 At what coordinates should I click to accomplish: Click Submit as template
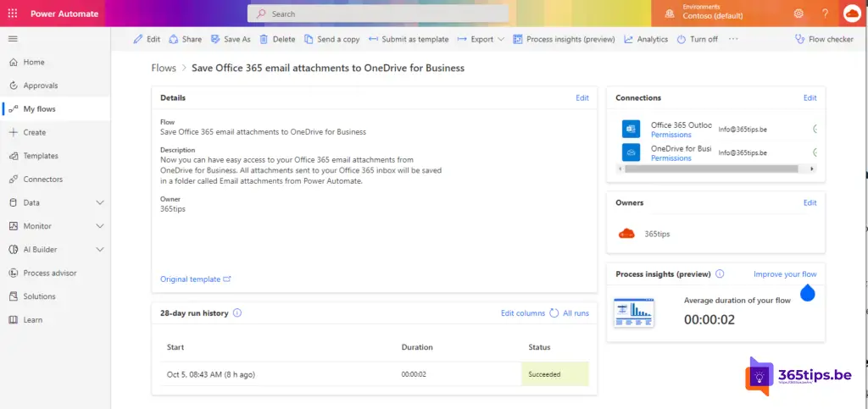pyautogui.click(x=409, y=39)
